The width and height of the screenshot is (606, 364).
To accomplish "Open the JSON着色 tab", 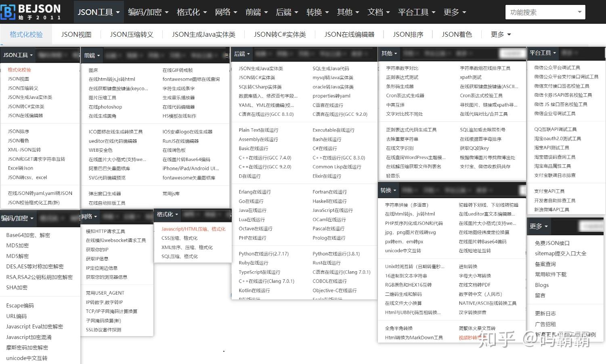I will [457, 35].
